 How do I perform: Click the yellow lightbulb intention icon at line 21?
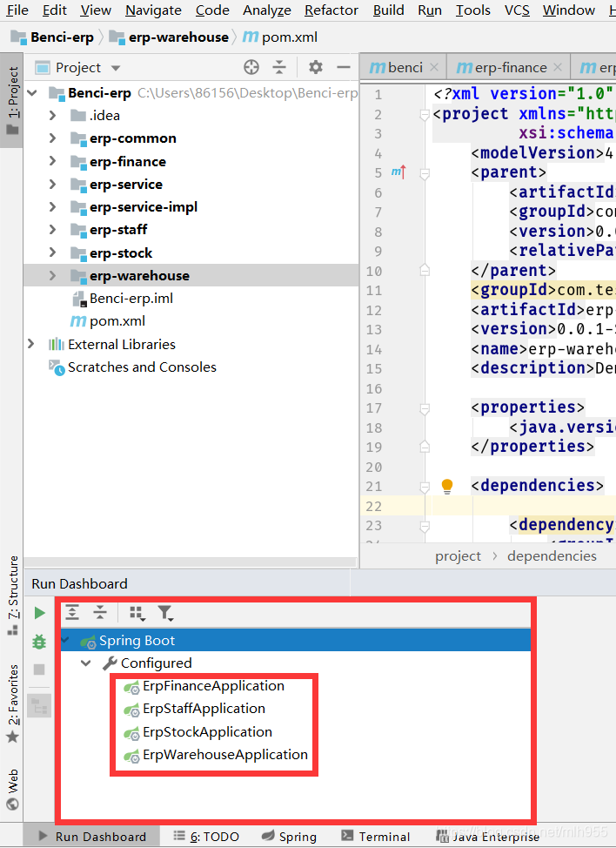pyautogui.click(x=447, y=486)
